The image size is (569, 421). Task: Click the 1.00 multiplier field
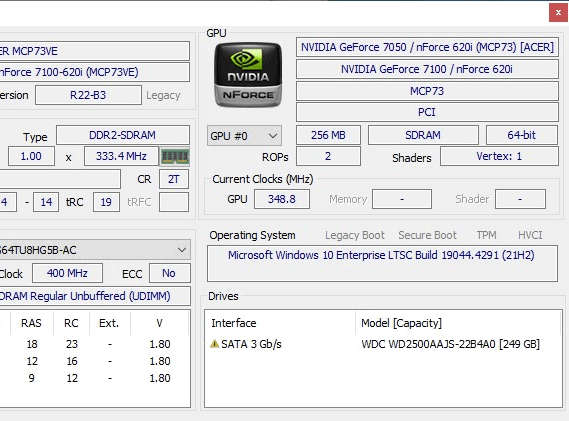[x=31, y=156]
